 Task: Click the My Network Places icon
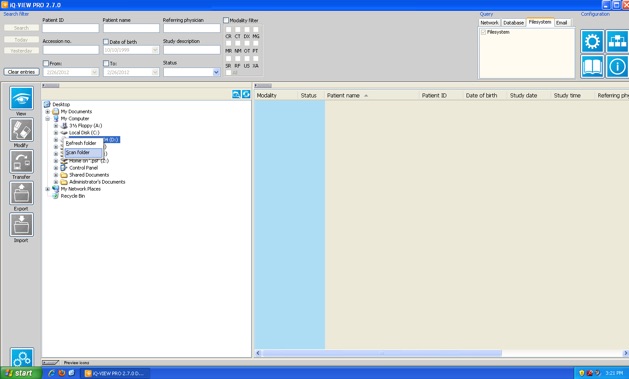[56, 189]
